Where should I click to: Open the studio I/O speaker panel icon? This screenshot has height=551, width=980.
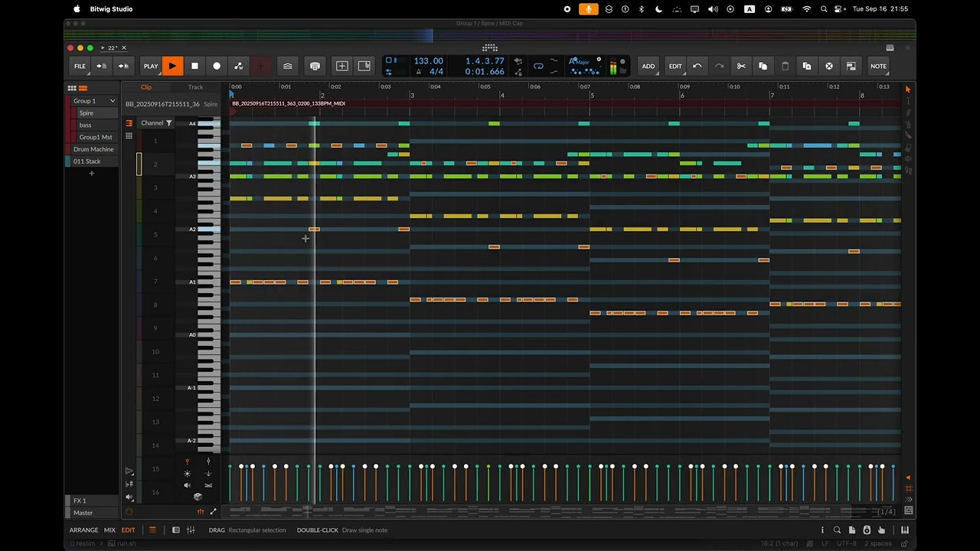click(x=867, y=530)
